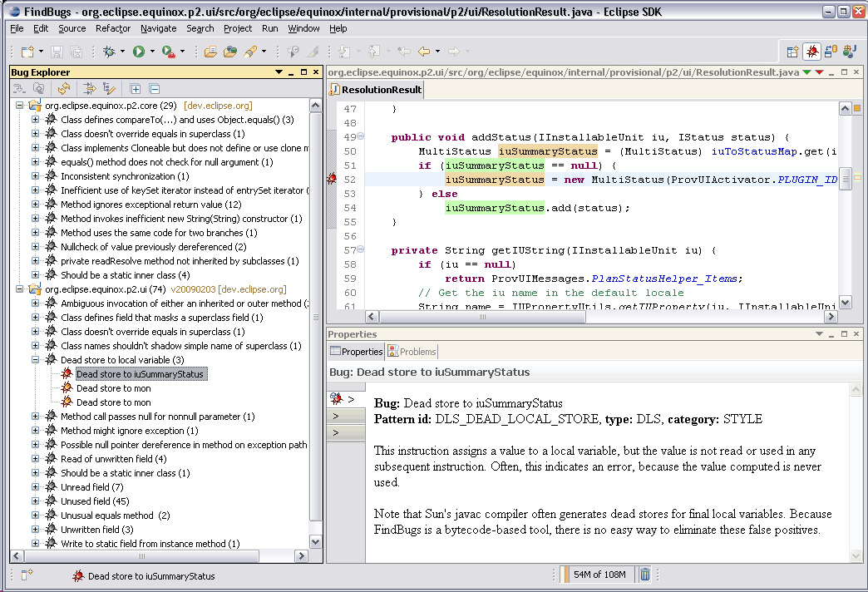This screenshot has width=868, height=592.
Task: Click the show view fast icon in status bar
Action: pos(27,575)
